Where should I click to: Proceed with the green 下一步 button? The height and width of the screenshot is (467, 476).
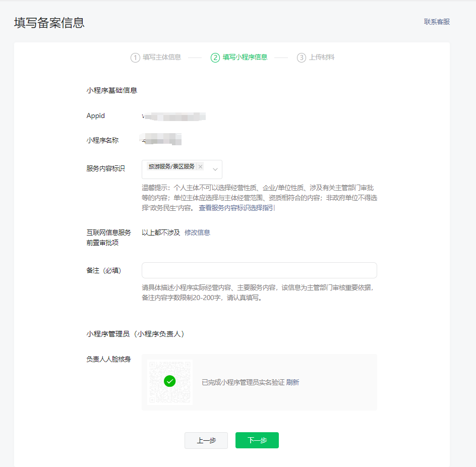coord(257,440)
